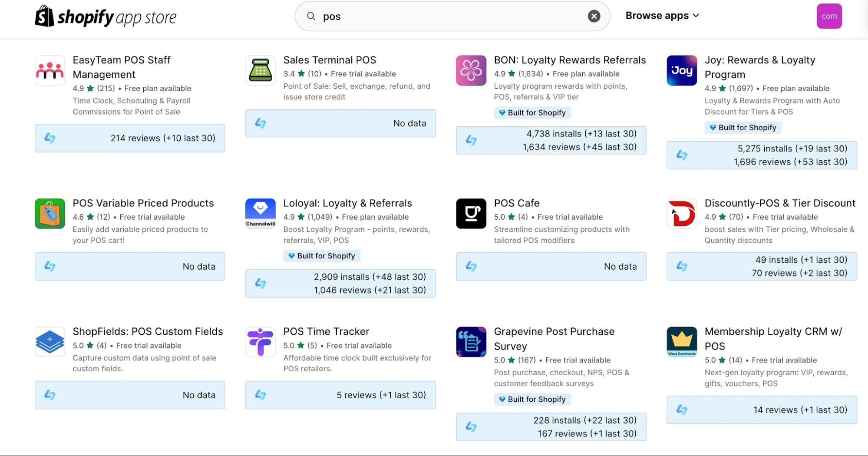Open Grapevine Post Purchase Survey title
The image size is (868, 456).
554,339
